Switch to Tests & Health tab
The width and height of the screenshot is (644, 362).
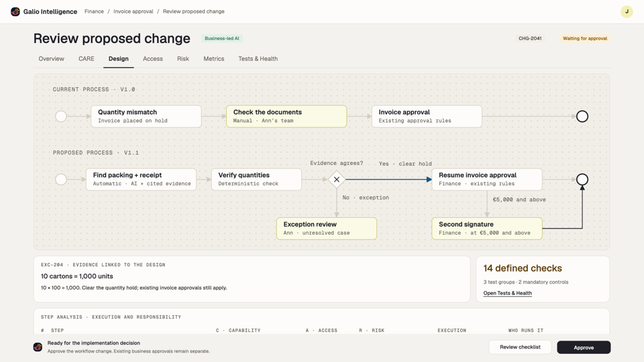click(x=258, y=59)
